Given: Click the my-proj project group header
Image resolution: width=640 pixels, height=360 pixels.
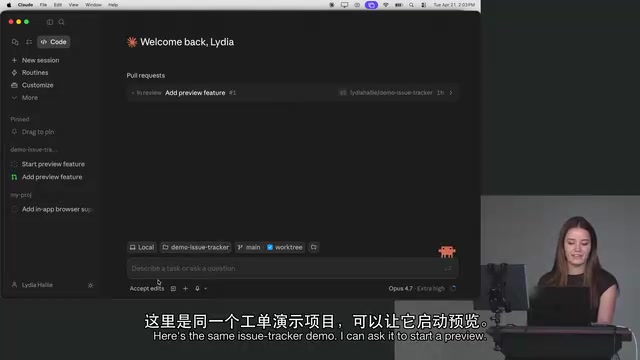Looking at the screenshot, I should [21, 195].
